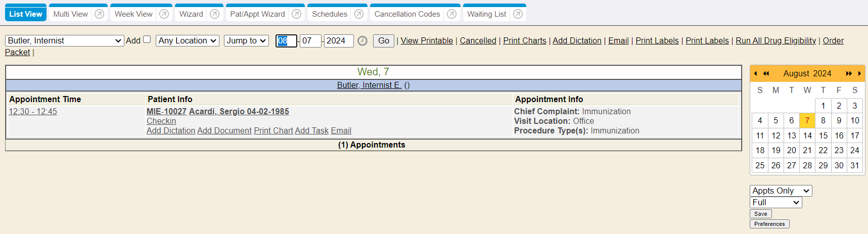Switch to the Cancellation Codes tab
The height and width of the screenshot is (234, 868).
(x=407, y=14)
